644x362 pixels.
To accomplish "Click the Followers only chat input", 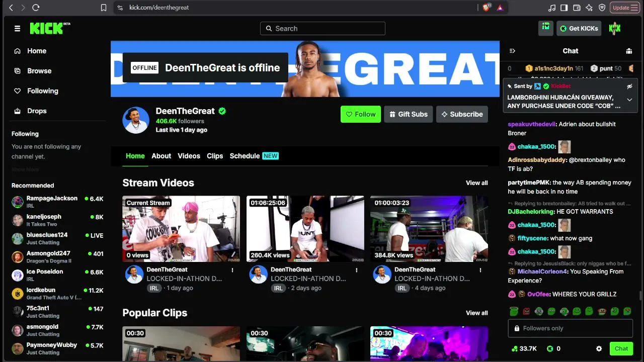I will (x=571, y=328).
